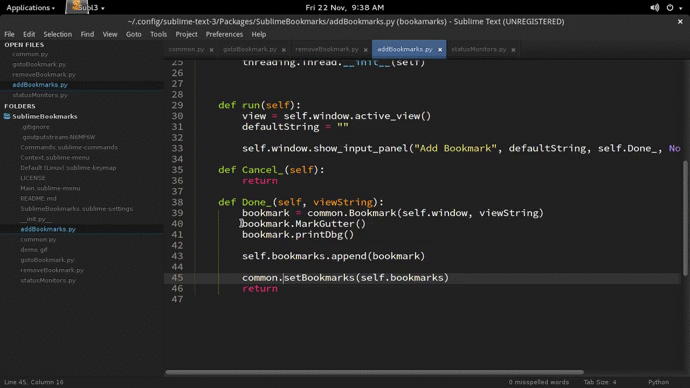Viewport: 690px width, 388px height.
Task: Open .gitignore in the folder tree
Action: point(36,127)
